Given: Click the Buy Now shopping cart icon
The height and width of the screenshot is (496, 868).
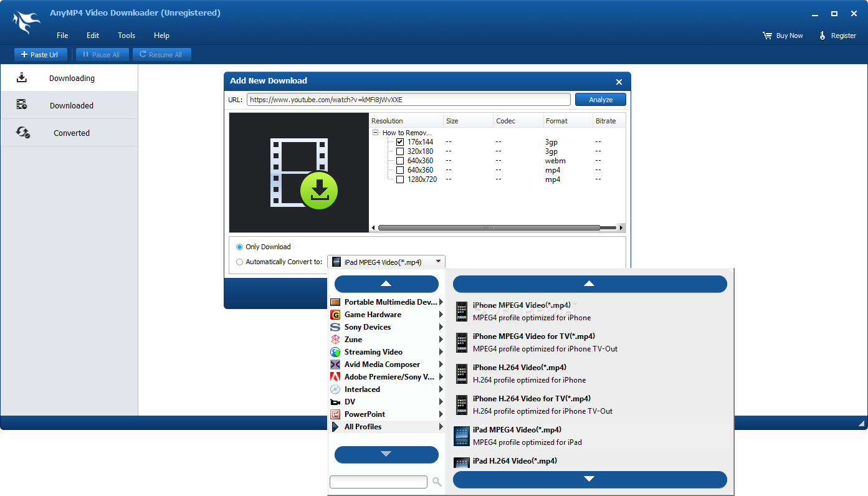Looking at the screenshot, I should pos(767,36).
